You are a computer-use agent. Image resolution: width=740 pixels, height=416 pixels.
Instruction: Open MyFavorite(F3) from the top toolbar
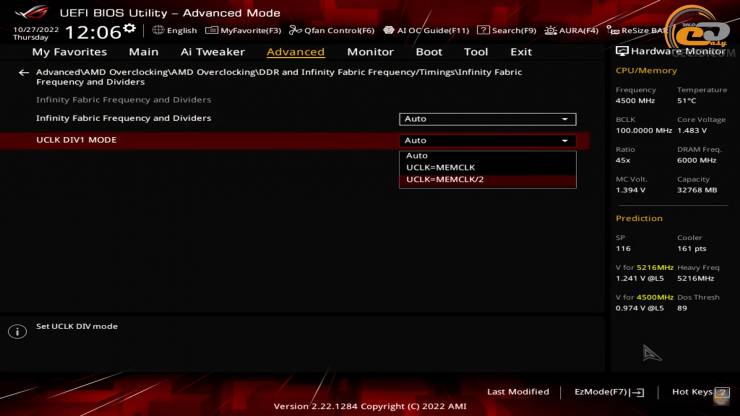pyautogui.click(x=243, y=30)
